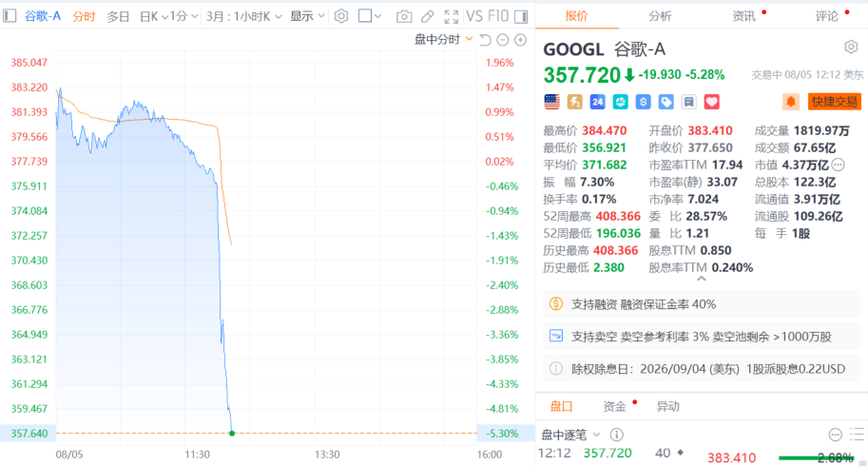Open quote panel settings gear
868x466 pixels.
point(852,47)
